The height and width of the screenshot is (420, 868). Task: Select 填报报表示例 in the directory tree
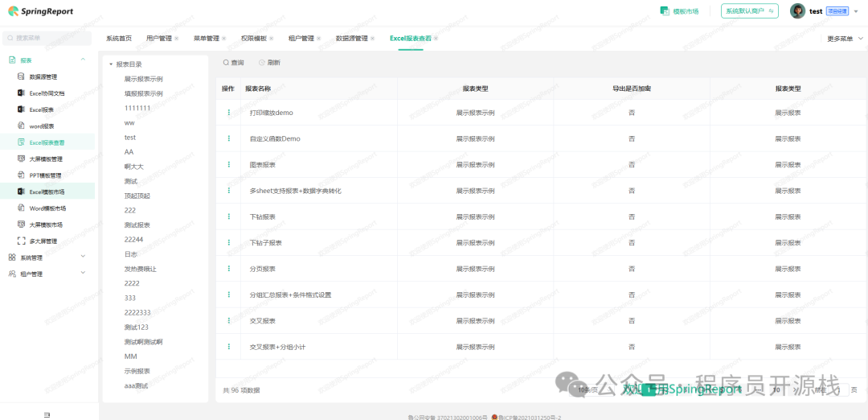[143, 93]
